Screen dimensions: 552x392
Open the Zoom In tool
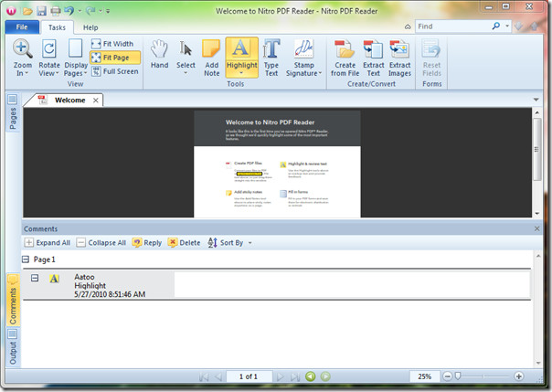coord(23,58)
